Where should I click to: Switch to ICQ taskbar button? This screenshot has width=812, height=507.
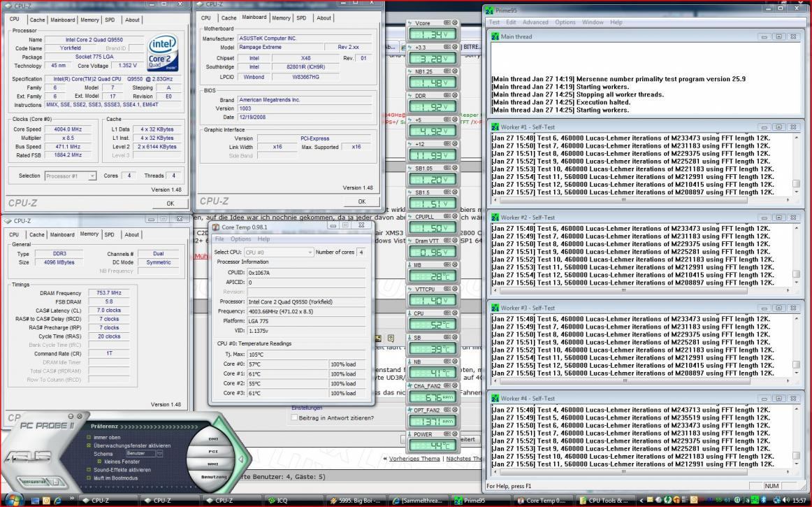pos(294,500)
